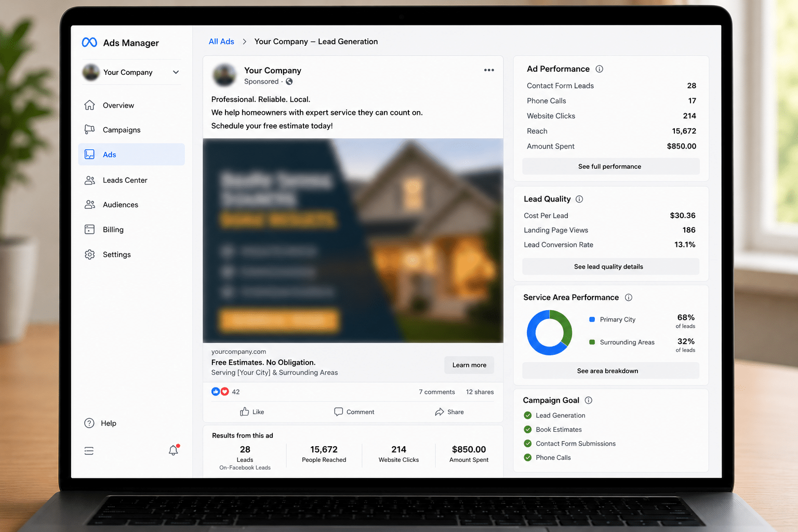Click See full performance button
798x532 pixels.
[x=610, y=166]
